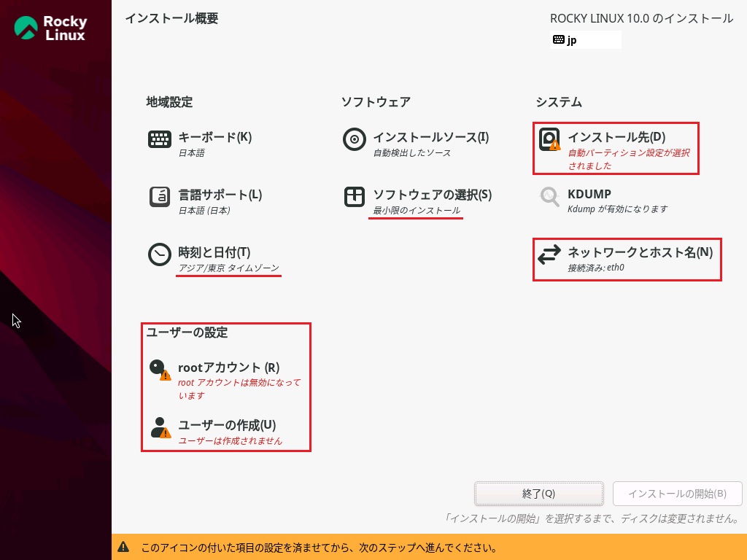Click the Rocky Linux logo
The height and width of the screenshot is (560, 747).
[51, 28]
